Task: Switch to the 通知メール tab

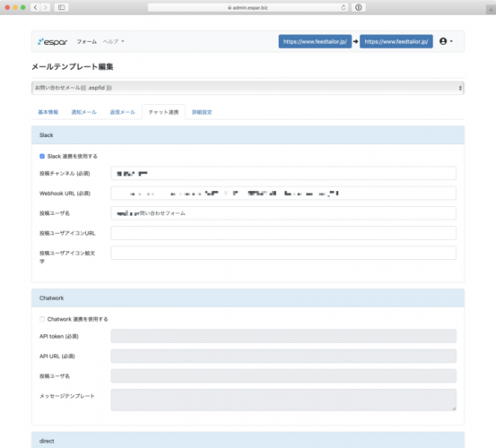Action: (x=83, y=112)
